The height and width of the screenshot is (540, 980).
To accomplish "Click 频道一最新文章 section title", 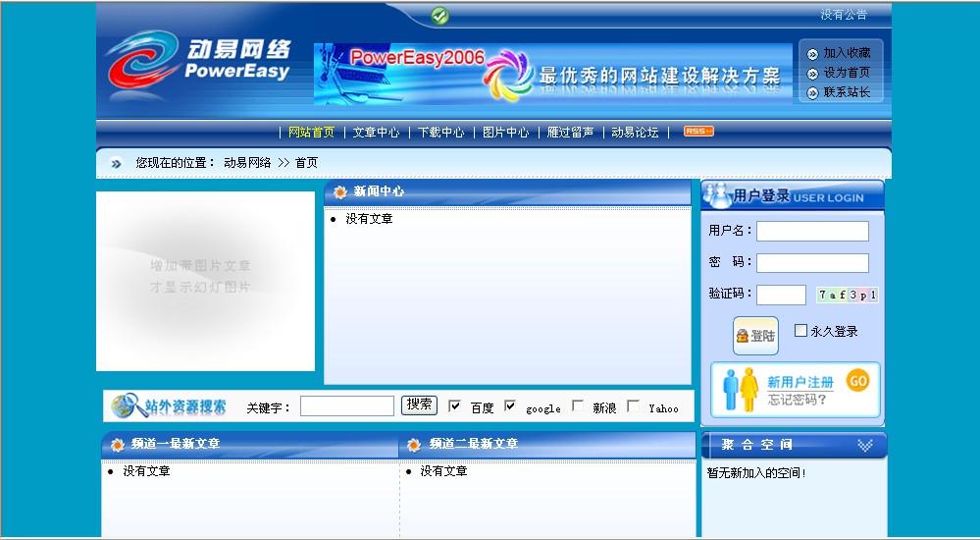I will (176, 444).
